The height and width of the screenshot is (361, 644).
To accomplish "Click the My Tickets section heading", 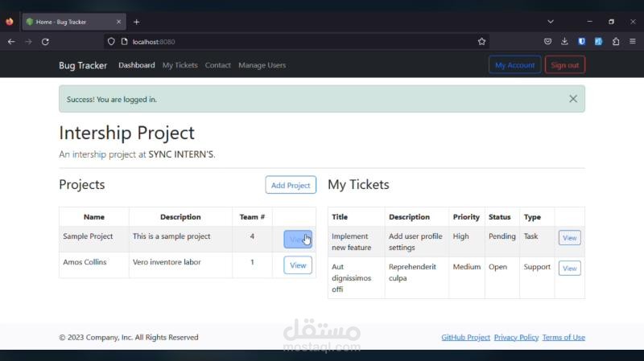I will (x=358, y=185).
